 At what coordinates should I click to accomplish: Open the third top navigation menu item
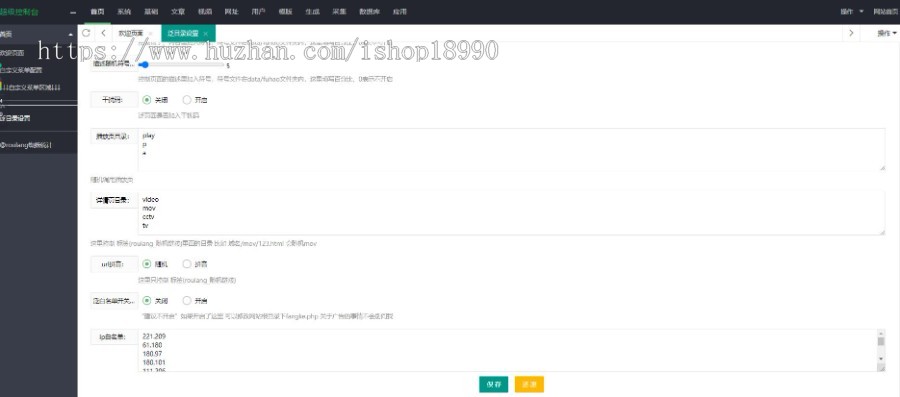click(x=151, y=11)
